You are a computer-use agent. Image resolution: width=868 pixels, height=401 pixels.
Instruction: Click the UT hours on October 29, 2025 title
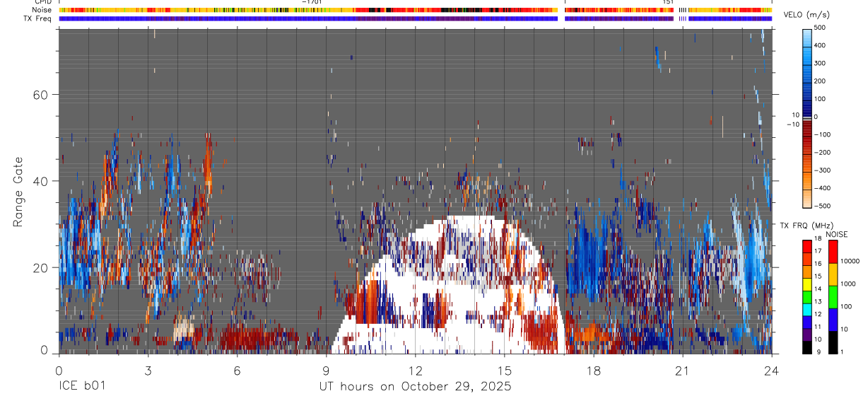pyautogui.click(x=415, y=387)
